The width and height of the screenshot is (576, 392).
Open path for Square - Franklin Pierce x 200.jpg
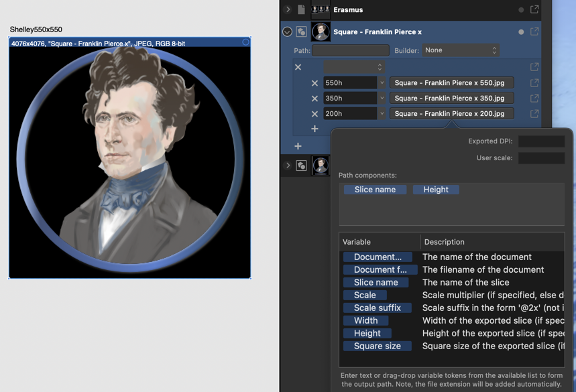click(x=451, y=114)
